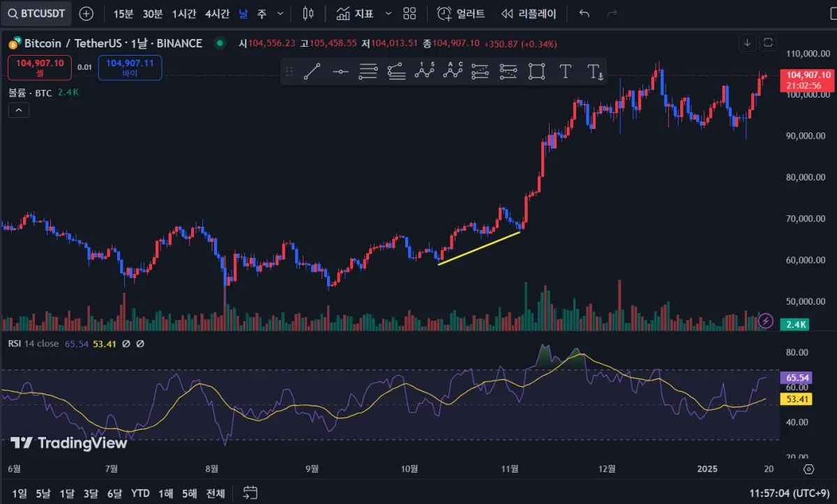This screenshot has height=504, width=837.
Task: Set the 1달 date range
Action: point(67,494)
